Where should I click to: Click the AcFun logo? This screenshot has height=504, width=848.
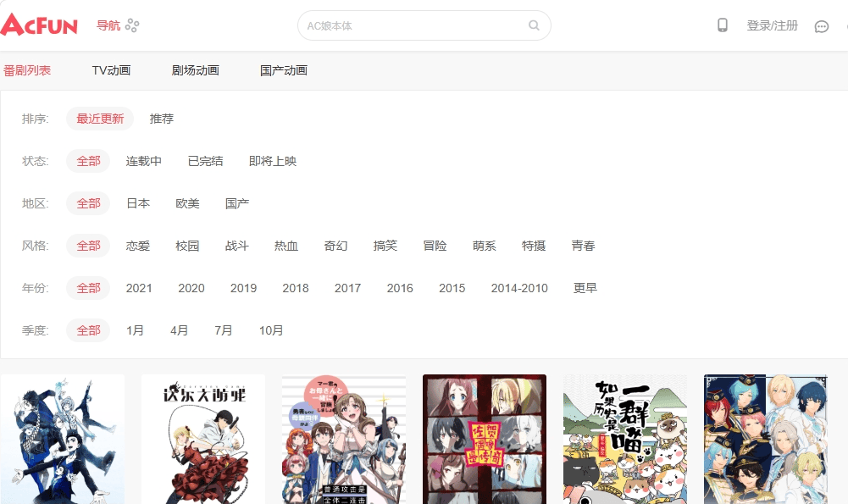click(x=39, y=25)
